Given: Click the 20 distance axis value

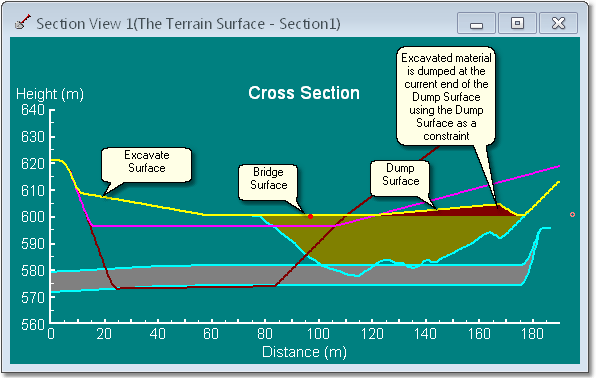Looking at the screenshot, I should 103,334.
